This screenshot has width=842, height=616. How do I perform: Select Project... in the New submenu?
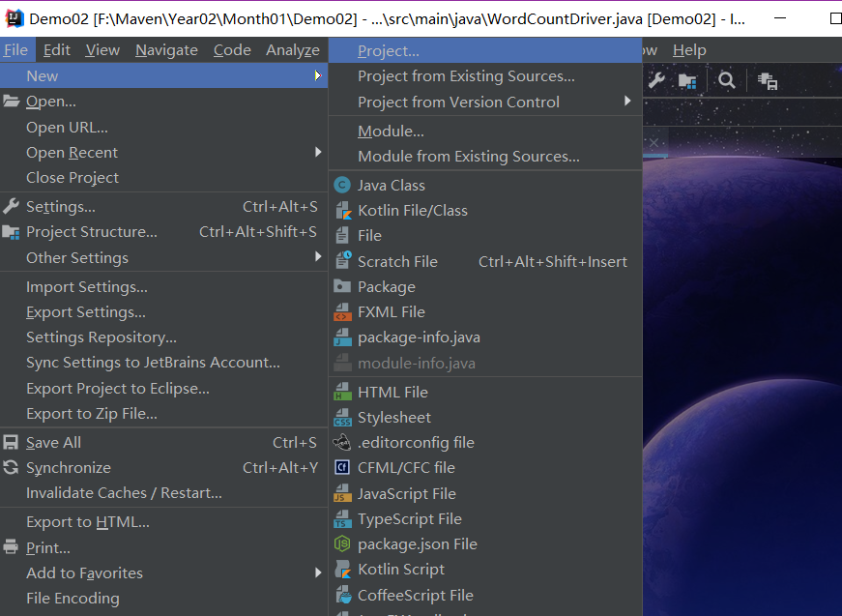pos(485,50)
